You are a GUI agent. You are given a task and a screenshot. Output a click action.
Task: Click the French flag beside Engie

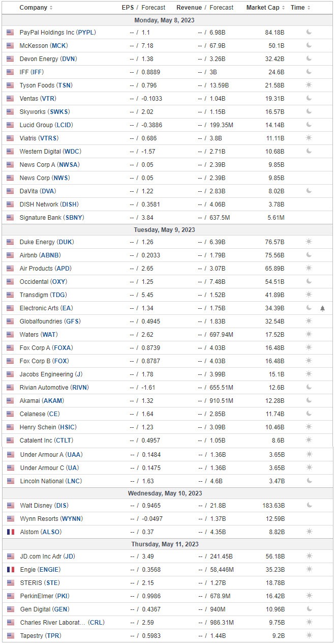[x=10, y=569]
